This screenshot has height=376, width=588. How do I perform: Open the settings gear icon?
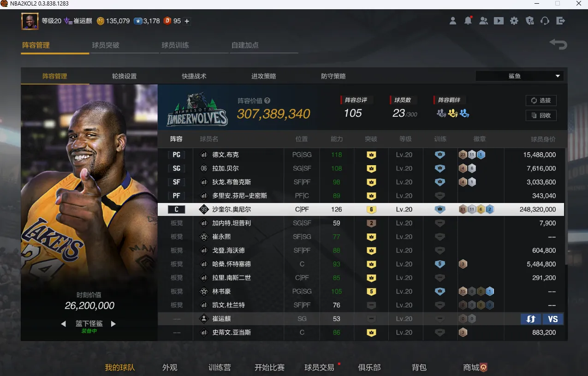tap(514, 21)
